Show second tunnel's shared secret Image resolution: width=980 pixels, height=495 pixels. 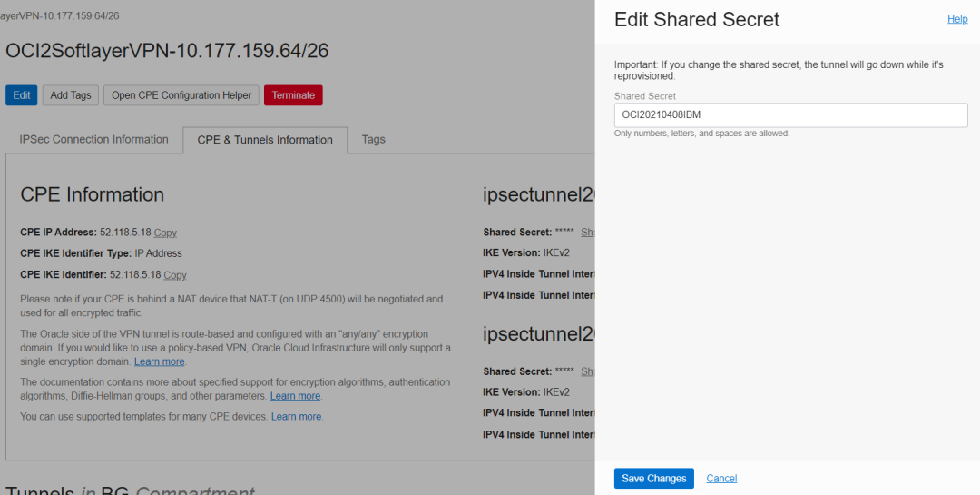tap(587, 371)
